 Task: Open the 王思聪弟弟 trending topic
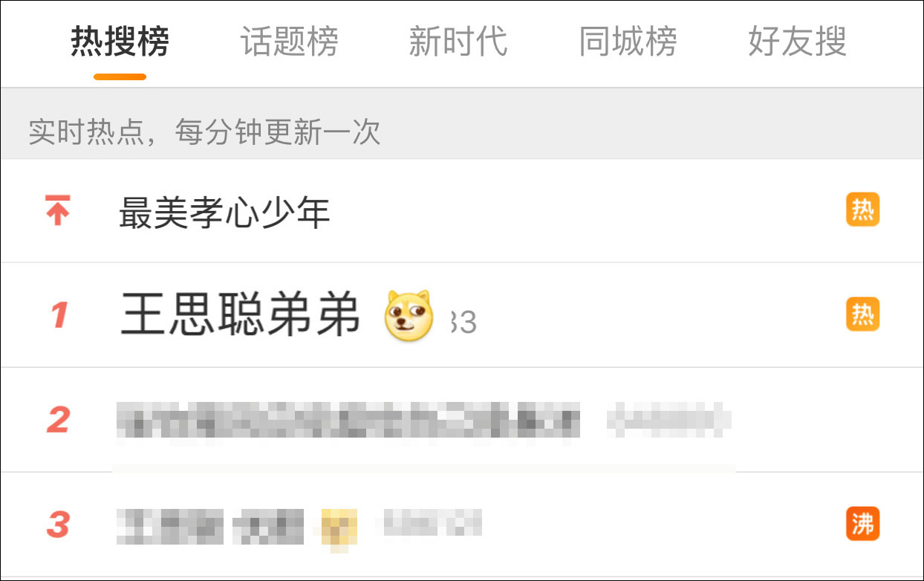[x=240, y=314]
